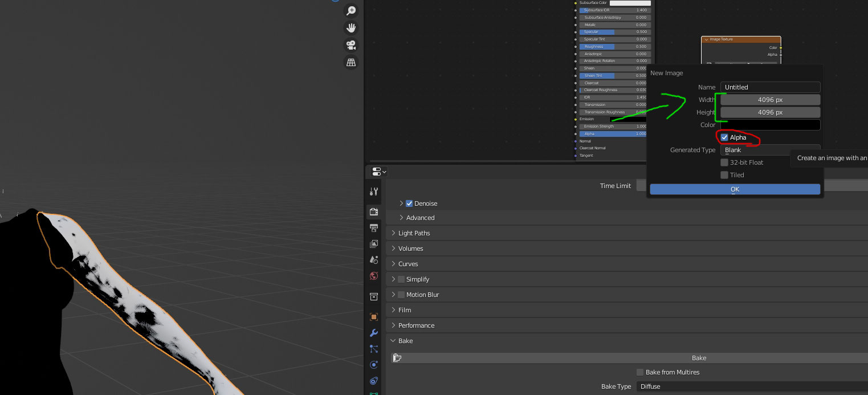The height and width of the screenshot is (395, 868).
Task: Open the Object properties tab
Action: [x=374, y=316]
